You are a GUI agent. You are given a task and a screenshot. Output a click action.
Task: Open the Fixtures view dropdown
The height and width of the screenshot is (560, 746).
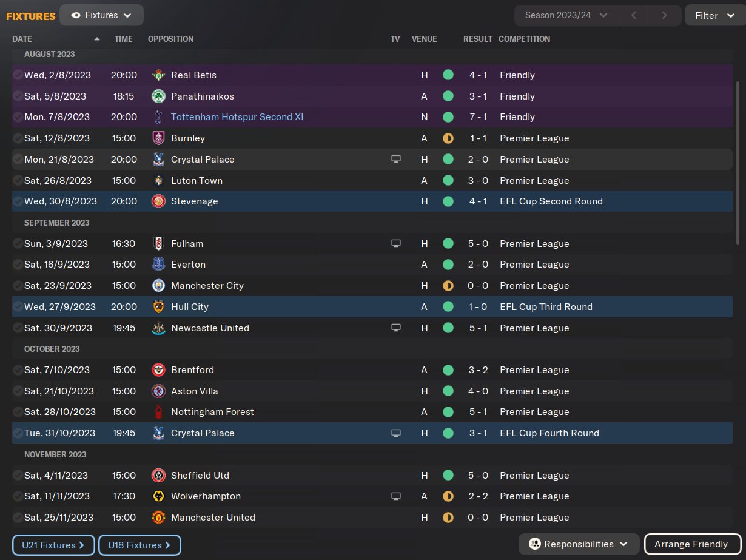tap(101, 15)
